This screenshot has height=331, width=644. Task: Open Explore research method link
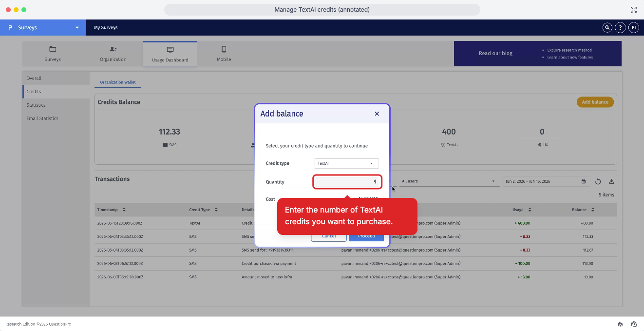569,50
